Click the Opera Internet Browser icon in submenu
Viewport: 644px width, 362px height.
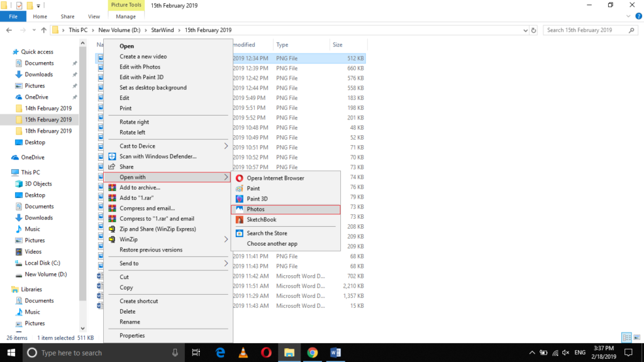[240, 178]
